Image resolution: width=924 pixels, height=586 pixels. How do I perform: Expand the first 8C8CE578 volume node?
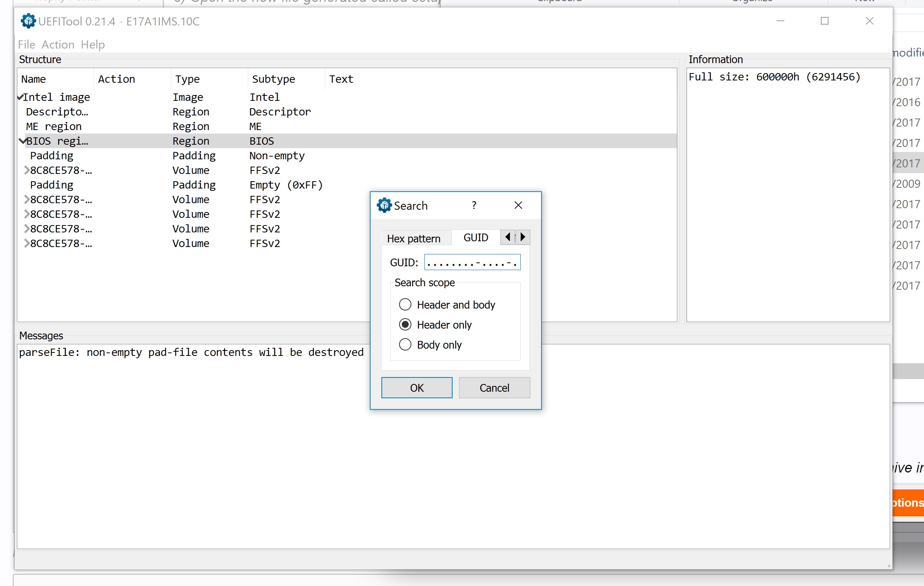27,170
